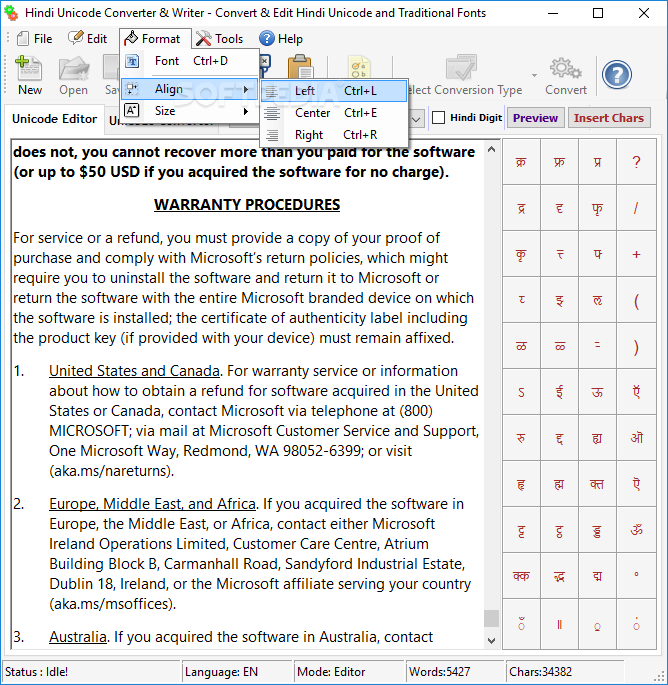Click the Select Conversion Type icon
Viewport: 668px width, 685px height.
pyautogui.click(x=461, y=68)
